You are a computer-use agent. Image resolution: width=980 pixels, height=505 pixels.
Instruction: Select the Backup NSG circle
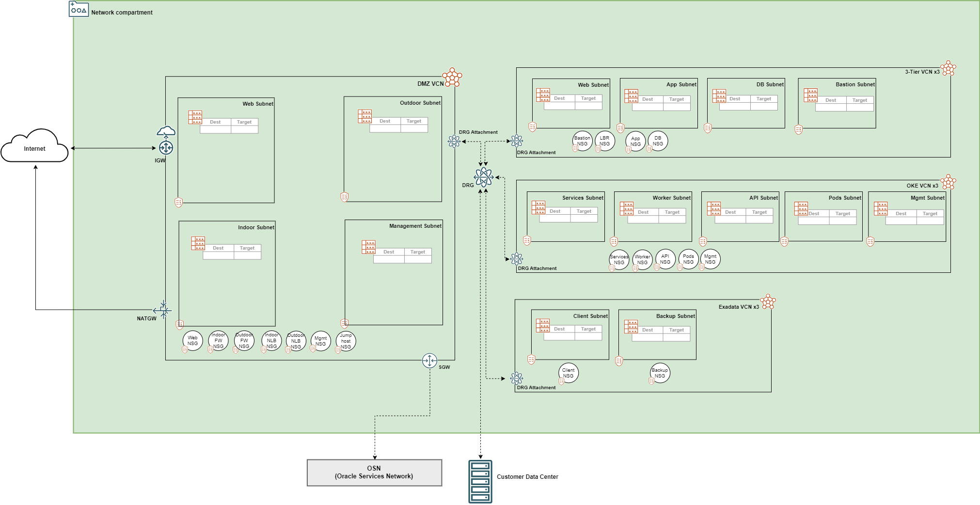point(660,373)
